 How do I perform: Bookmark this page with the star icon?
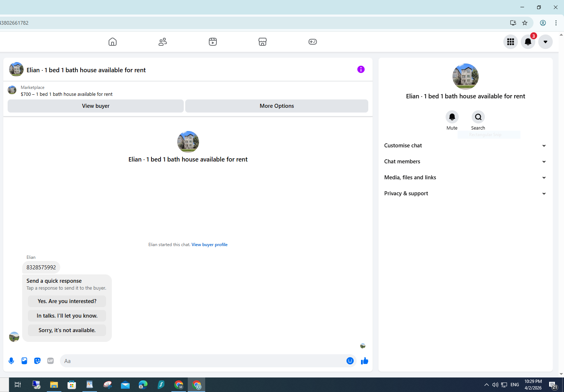coord(525,23)
